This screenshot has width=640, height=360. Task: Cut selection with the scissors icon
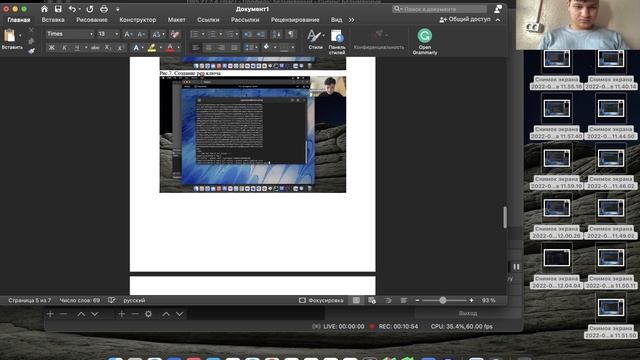pos(31,30)
